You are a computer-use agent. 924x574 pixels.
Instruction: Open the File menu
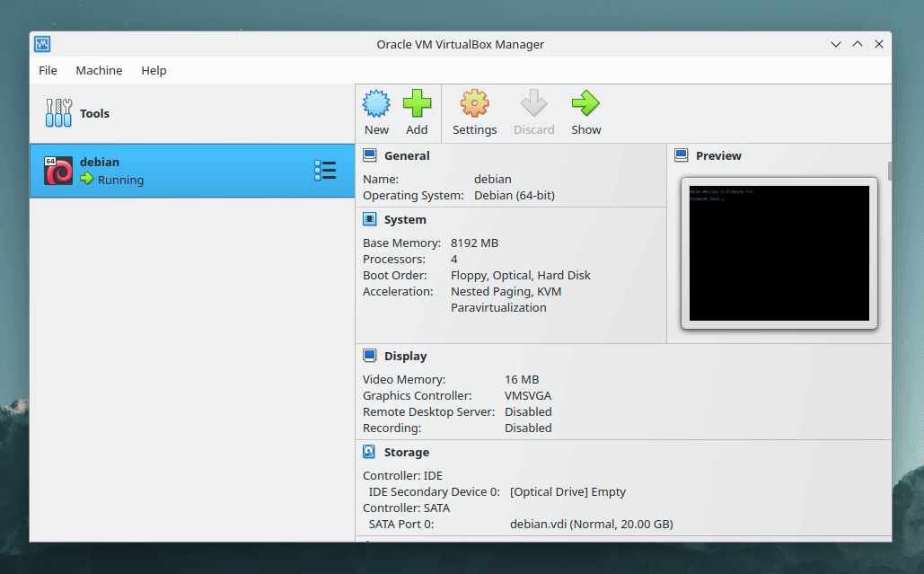pyautogui.click(x=48, y=70)
